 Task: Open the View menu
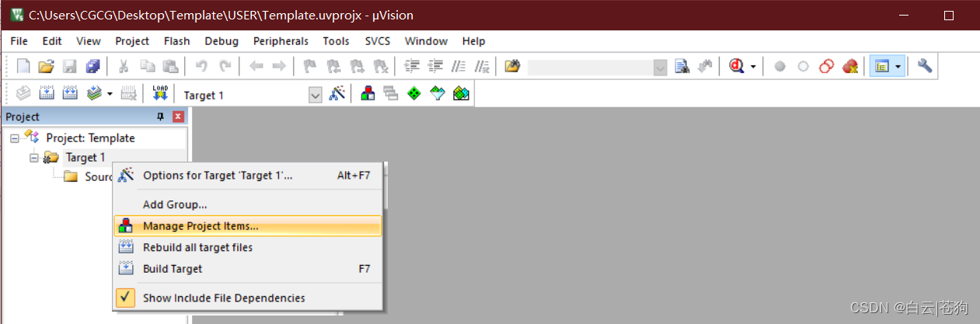coord(89,41)
